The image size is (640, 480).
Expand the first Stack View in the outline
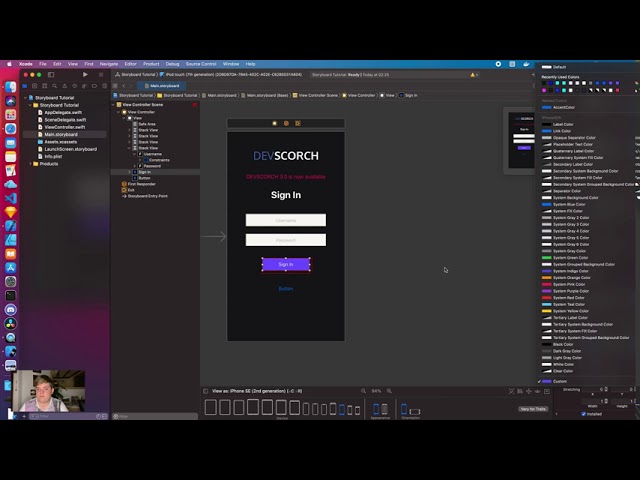pos(129,130)
